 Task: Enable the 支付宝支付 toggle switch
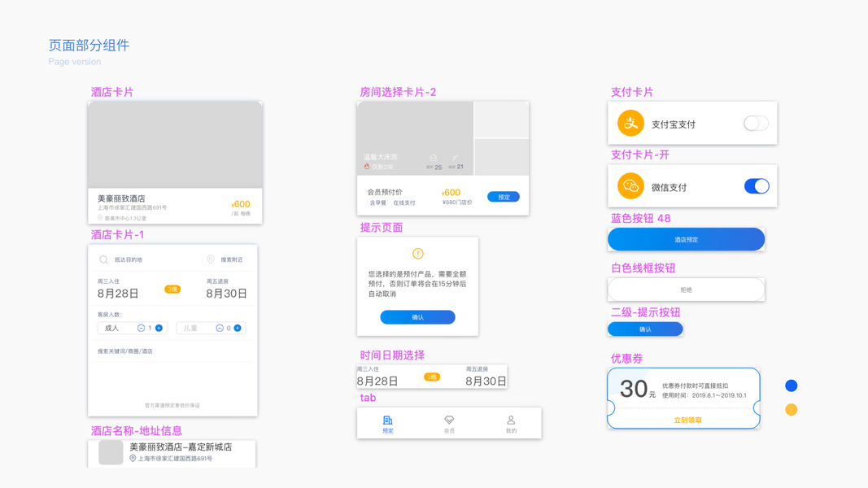[x=757, y=124]
